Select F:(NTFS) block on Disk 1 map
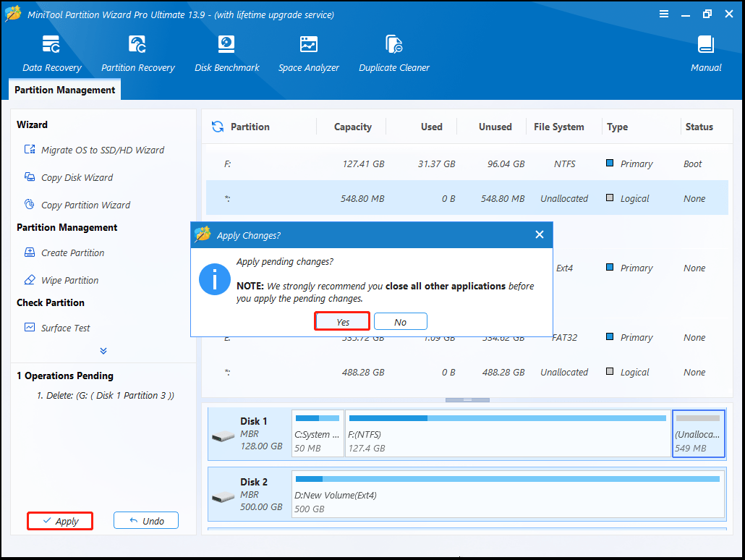 pos(508,433)
